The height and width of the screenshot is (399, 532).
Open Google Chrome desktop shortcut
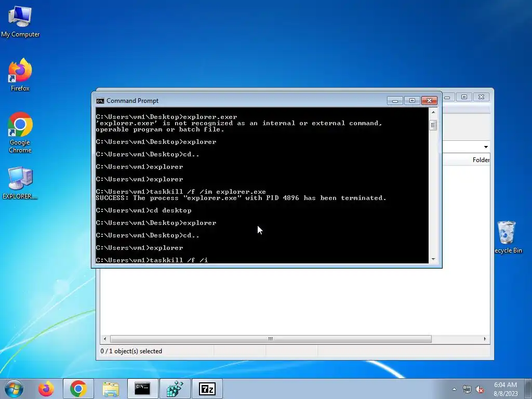[x=20, y=132]
